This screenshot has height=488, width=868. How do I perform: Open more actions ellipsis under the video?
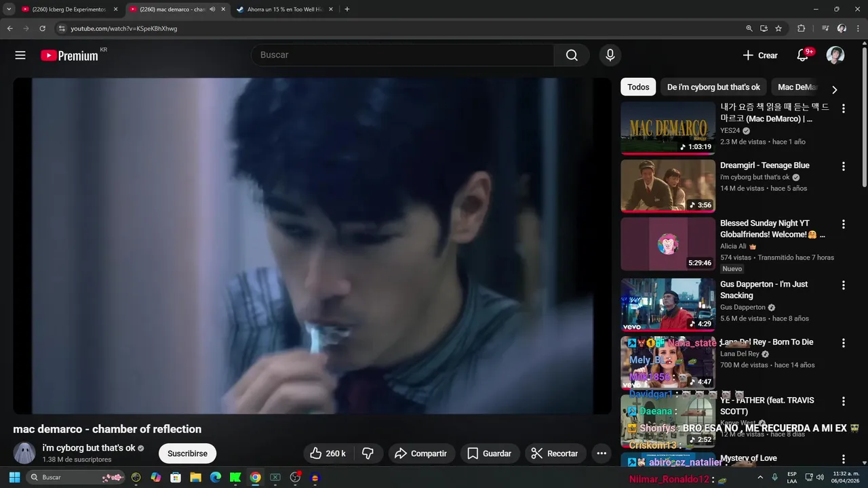(x=601, y=453)
